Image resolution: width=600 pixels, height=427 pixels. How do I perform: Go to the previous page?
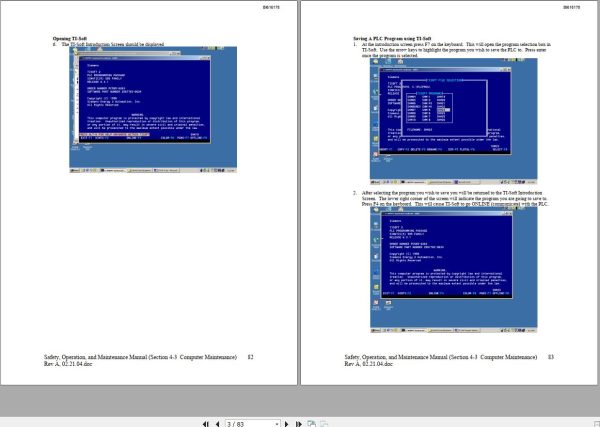217,424
